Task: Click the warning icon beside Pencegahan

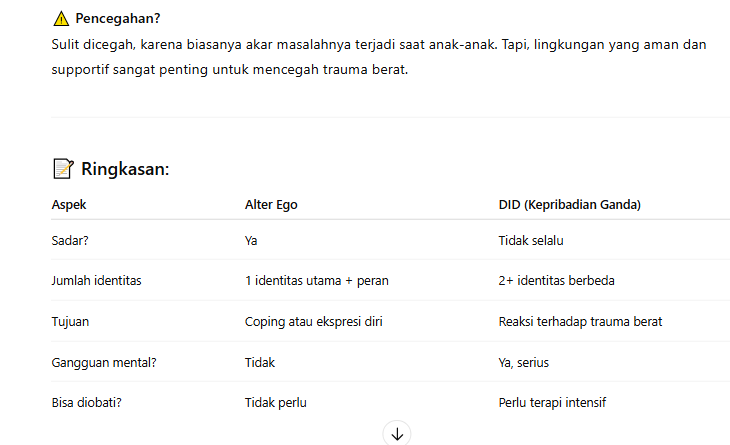Action: click(x=61, y=18)
